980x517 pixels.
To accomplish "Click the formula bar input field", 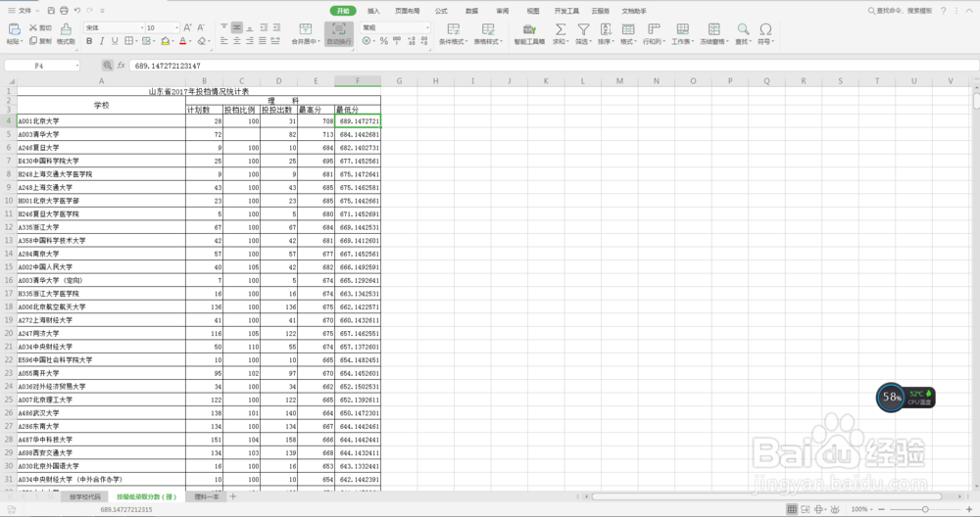I will (x=554, y=65).
